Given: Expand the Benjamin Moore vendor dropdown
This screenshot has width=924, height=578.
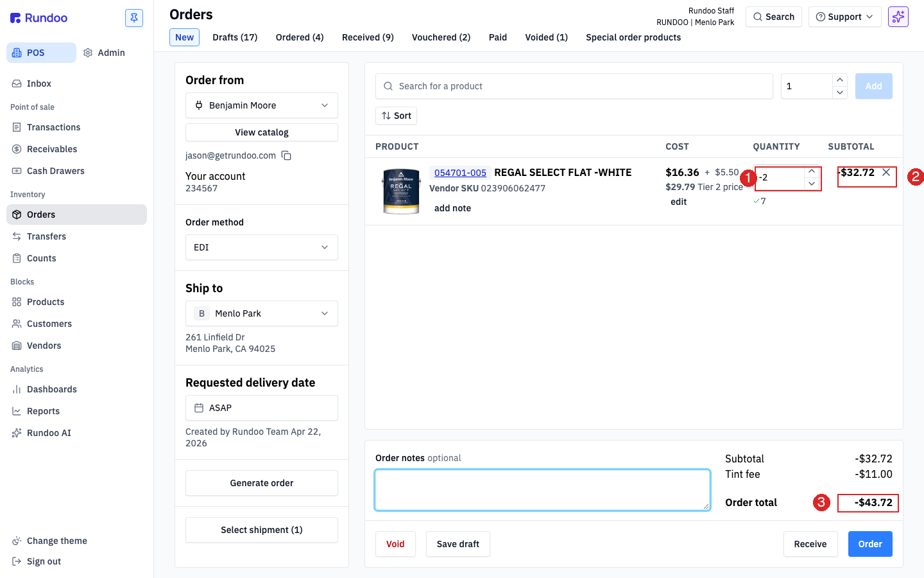Looking at the screenshot, I should coord(262,105).
